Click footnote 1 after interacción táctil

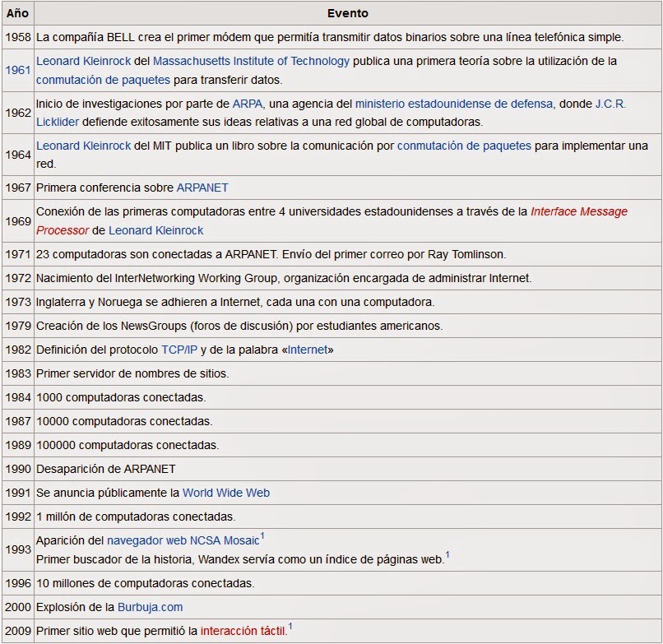pos(290,626)
